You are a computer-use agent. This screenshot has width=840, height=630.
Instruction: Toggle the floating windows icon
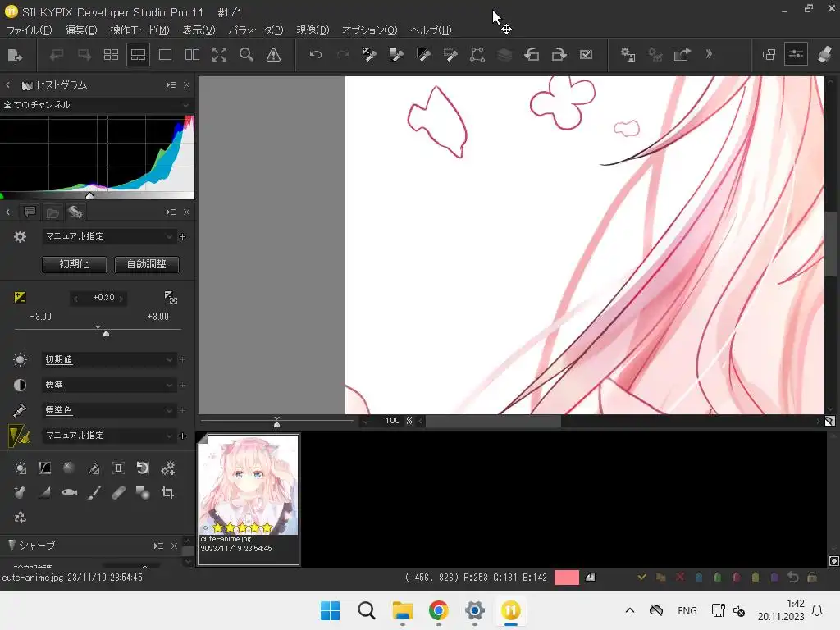point(769,55)
